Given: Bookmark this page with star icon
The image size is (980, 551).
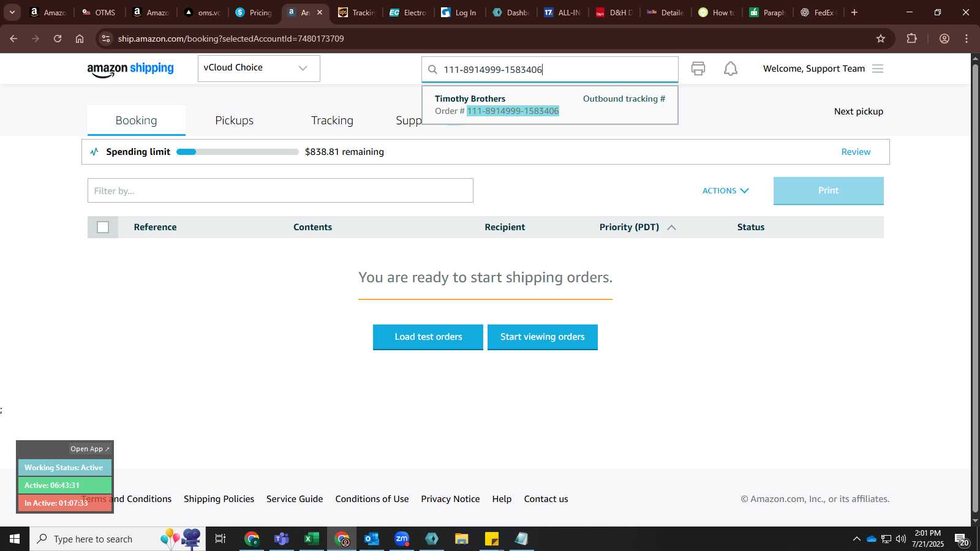Looking at the screenshot, I should coord(881,39).
